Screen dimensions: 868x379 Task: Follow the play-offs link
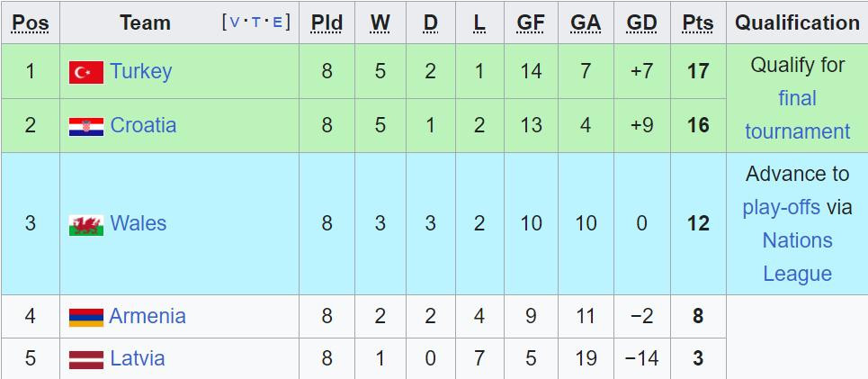pyautogui.click(x=781, y=207)
